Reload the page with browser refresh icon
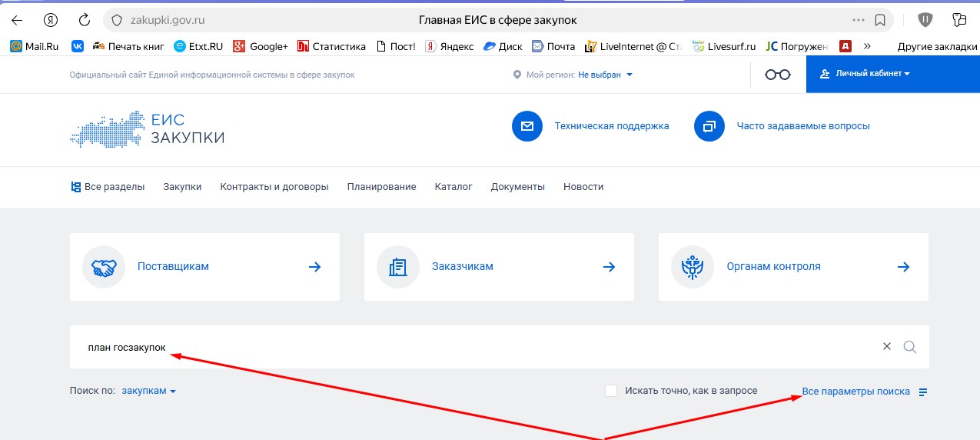The width and height of the screenshot is (980, 440). [85, 20]
